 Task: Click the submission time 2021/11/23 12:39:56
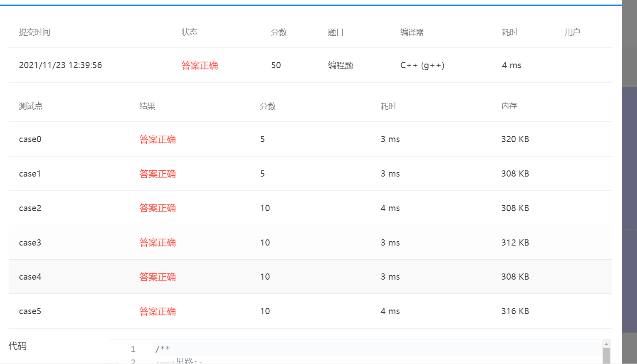(60, 65)
